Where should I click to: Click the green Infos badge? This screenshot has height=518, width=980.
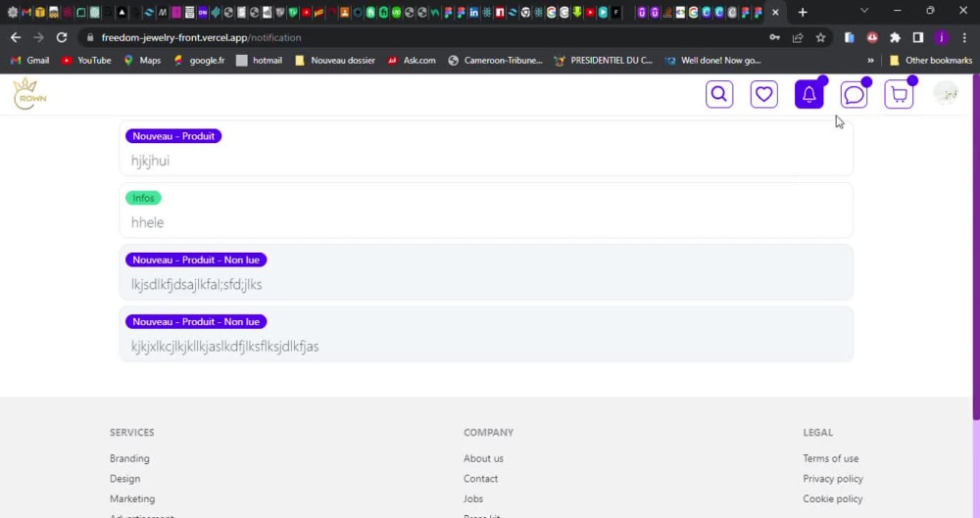point(143,198)
